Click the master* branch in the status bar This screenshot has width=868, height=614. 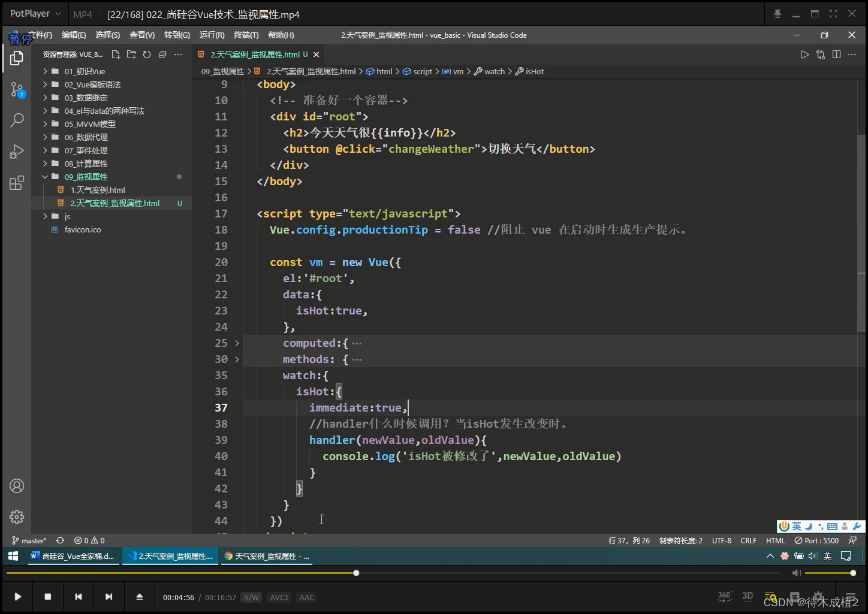point(29,540)
